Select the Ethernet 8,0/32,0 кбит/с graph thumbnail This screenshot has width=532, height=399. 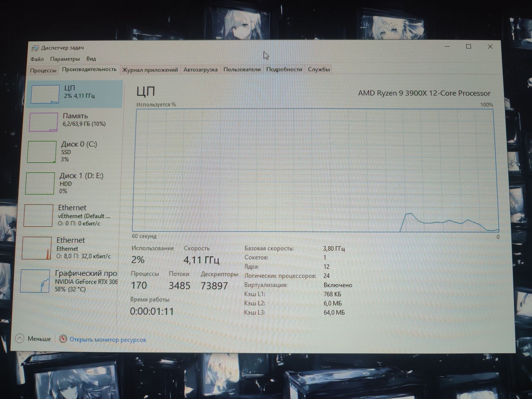click(37, 248)
